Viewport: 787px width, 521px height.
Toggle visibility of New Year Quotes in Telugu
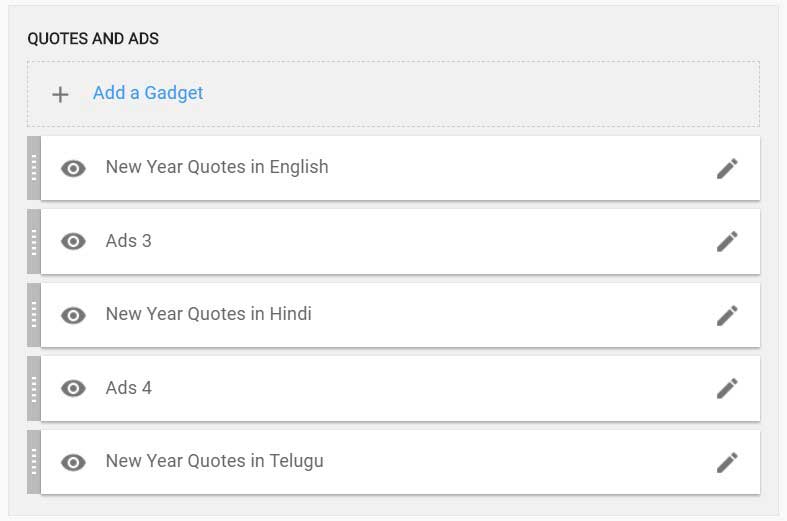[73, 463]
